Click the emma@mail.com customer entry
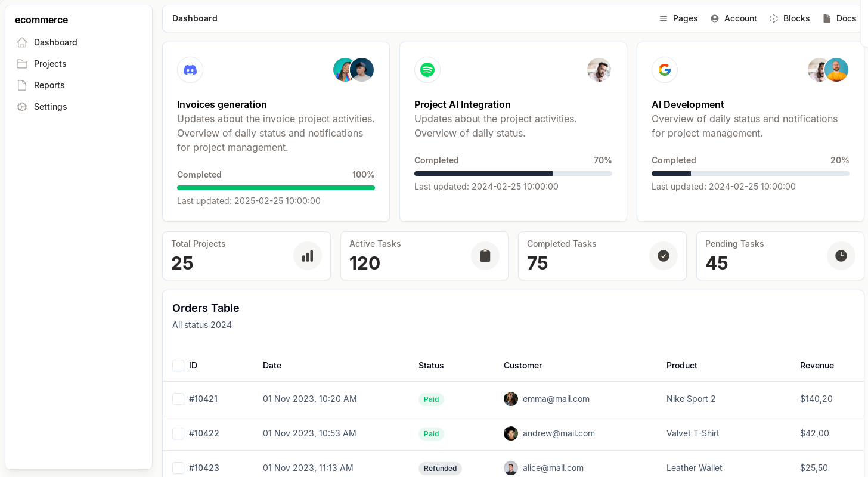868x477 pixels. pos(556,399)
